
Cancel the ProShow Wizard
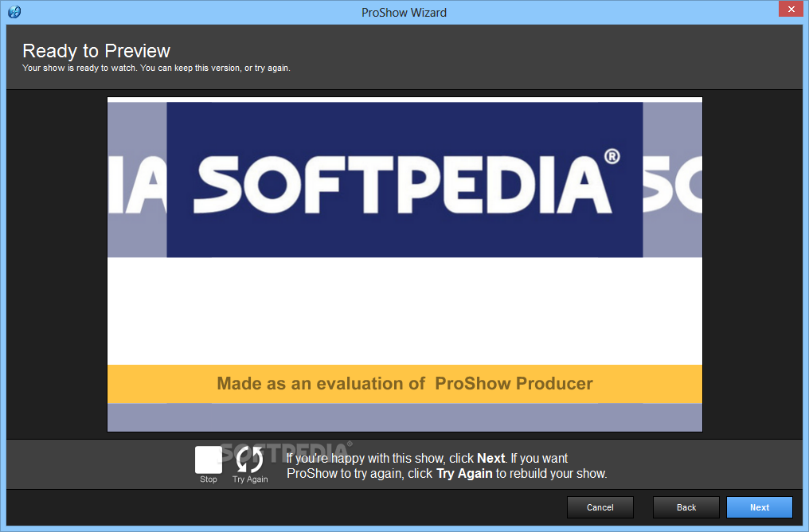(x=600, y=507)
